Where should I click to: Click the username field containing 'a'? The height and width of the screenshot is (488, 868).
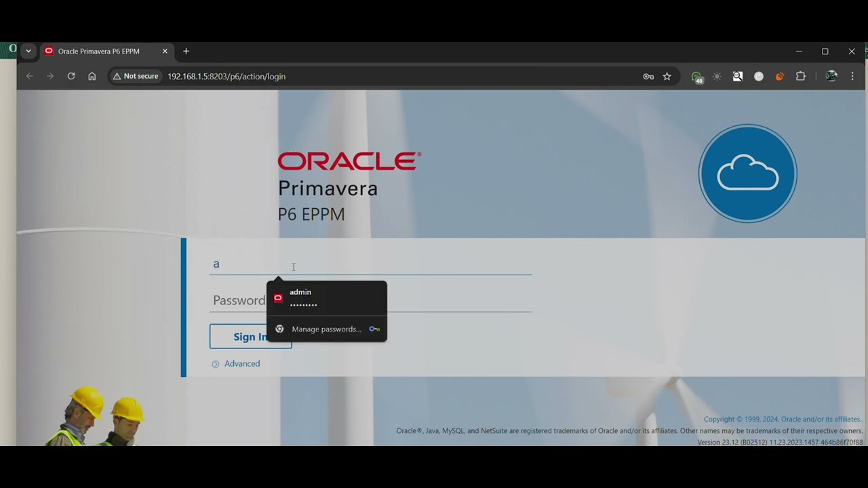coord(370,264)
